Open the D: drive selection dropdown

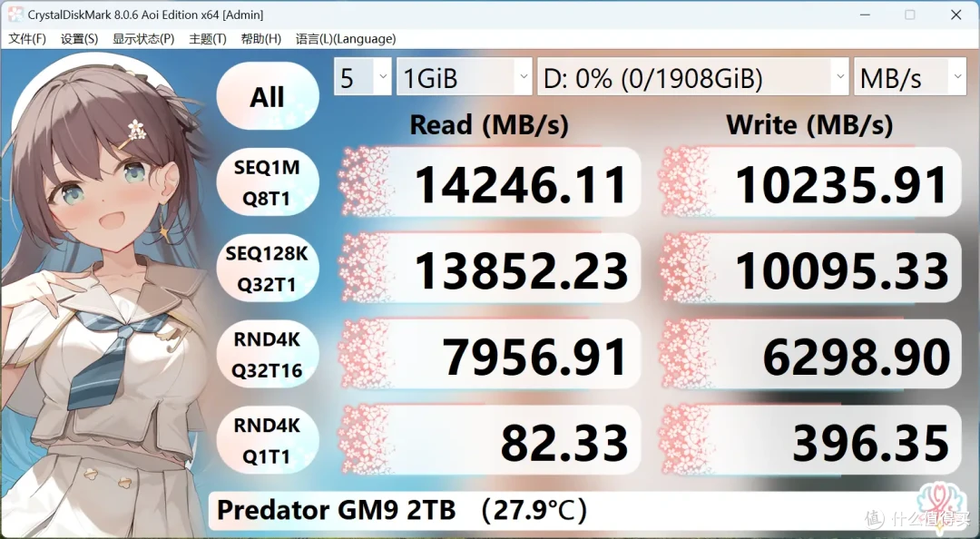click(692, 77)
